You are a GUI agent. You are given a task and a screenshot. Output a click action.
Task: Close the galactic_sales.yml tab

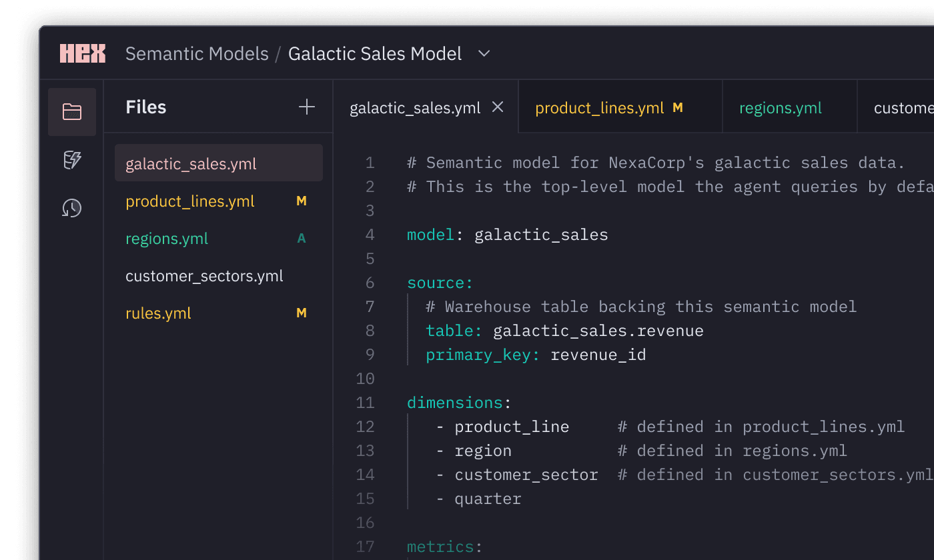[x=498, y=107]
